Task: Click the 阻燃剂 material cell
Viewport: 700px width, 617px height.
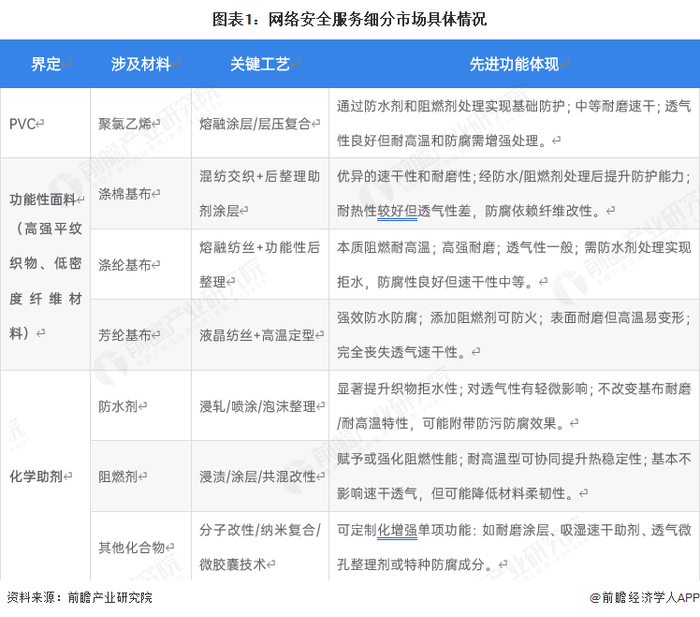Action: [141, 476]
